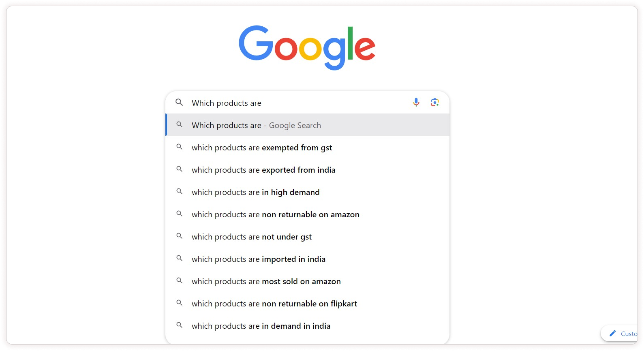Open the Customize Chrome button
This screenshot has width=644, height=351.
click(x=624, y=334)
